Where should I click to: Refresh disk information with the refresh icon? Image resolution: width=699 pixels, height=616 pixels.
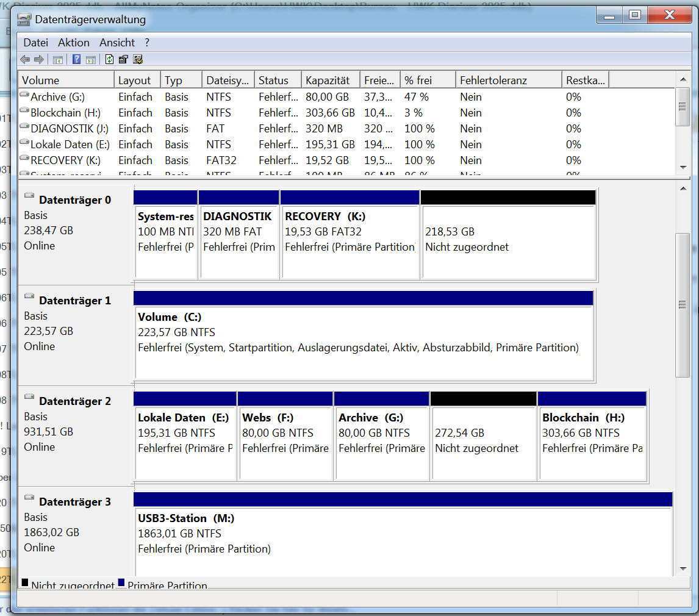tap(110, 59)
